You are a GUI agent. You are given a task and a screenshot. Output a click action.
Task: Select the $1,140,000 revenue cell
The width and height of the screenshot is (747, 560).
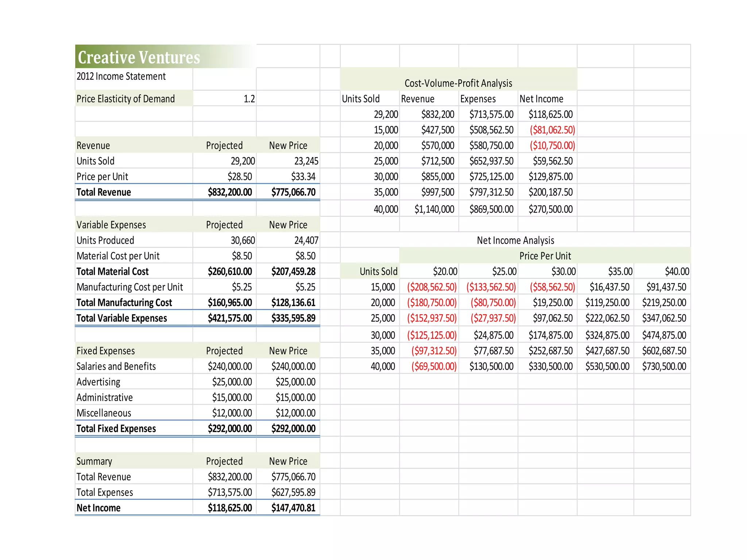click(434, 209)
